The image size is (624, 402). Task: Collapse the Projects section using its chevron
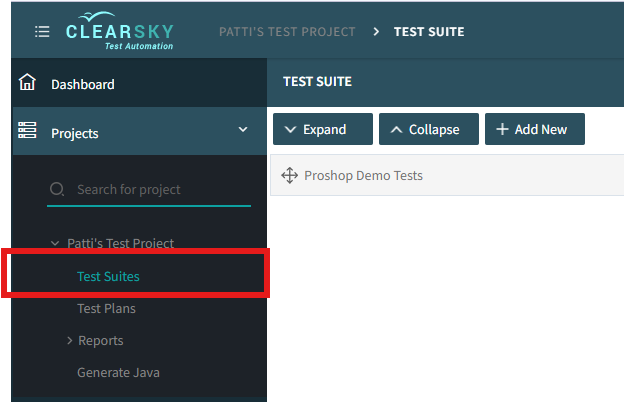coord(242,130)
